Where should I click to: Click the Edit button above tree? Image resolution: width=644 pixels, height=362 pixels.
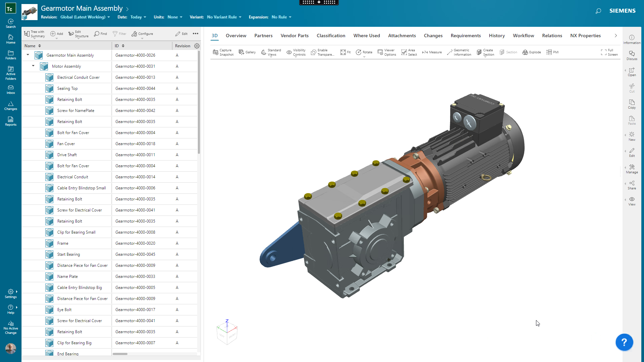(181, 34)
